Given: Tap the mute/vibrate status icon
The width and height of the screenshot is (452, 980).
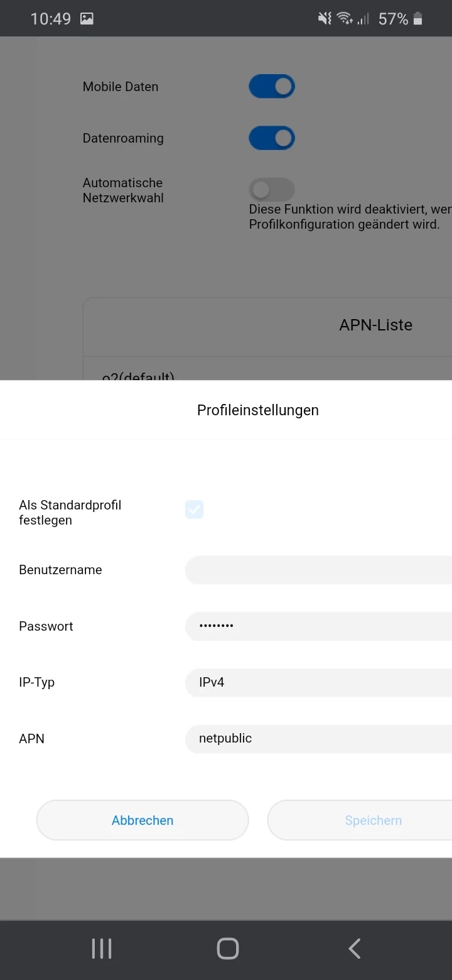Looking at the screenshot, I should pyautogui.click(x=325, y=19).
